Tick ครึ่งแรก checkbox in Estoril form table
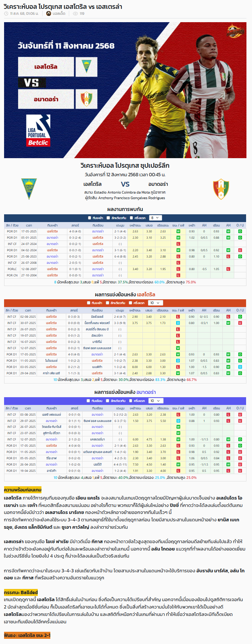This screenshot has height=644, width=252. pos(130,303)
